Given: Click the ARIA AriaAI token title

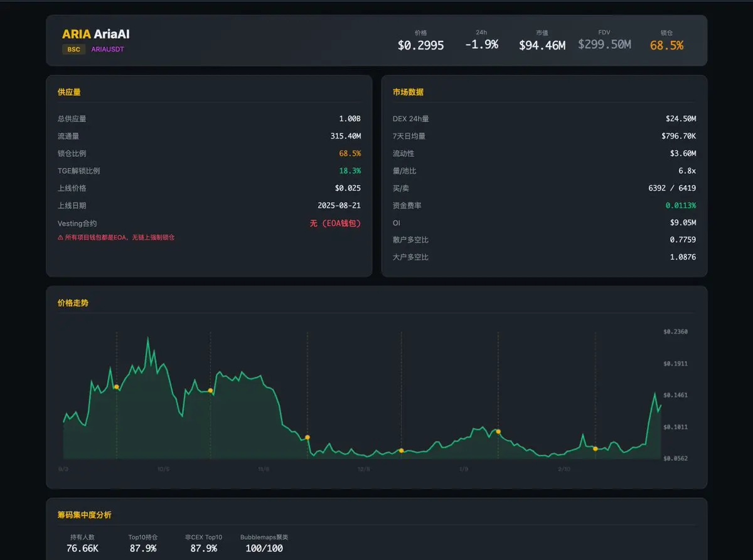Looking at the screenshot, I should pyautogui.click(x=95, y=34).
